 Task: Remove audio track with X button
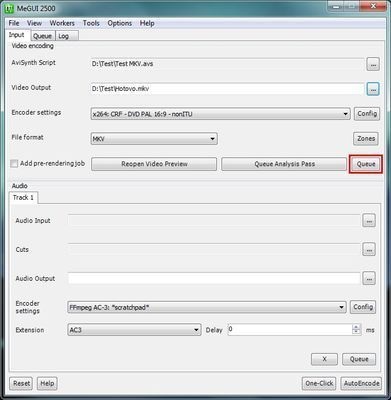coord(324,359)
